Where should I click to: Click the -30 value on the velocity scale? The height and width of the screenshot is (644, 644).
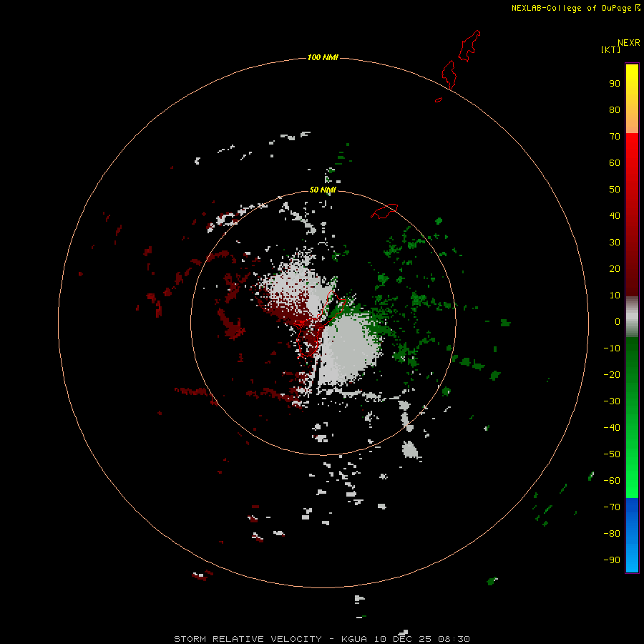coord(612,401)
